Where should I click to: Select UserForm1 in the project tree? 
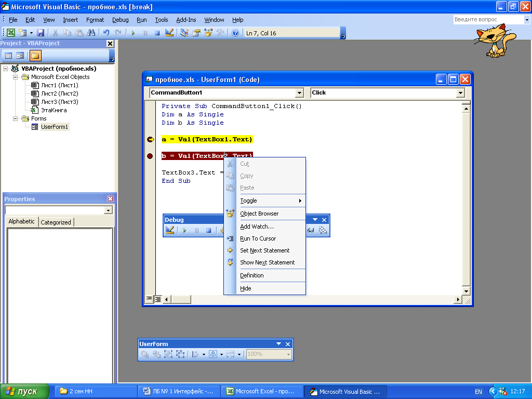[x=54, y=127]
